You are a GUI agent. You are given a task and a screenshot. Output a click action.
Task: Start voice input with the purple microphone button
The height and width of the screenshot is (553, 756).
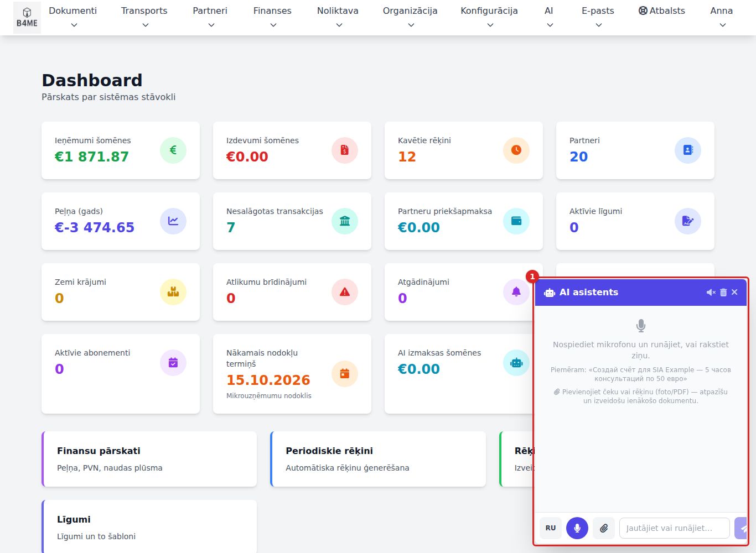[x=577, y=528]
